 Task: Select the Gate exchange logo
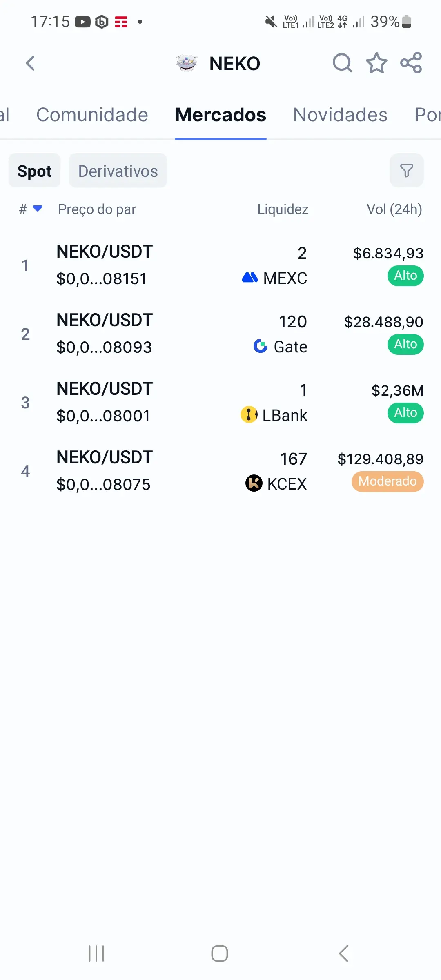coord(261,346)
